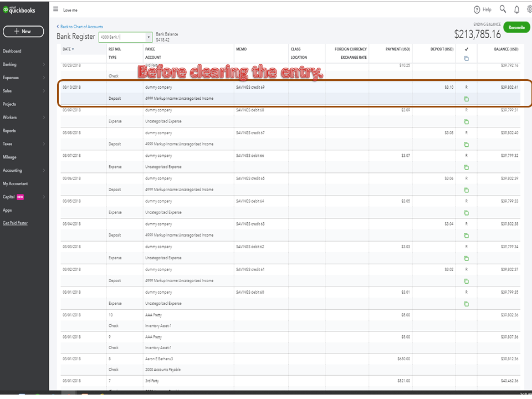532x399 pixels.
Task: Click the green attachment icon on SAVINGS credit 67 row
Action: pyautogui.click(x=466, y=145)
